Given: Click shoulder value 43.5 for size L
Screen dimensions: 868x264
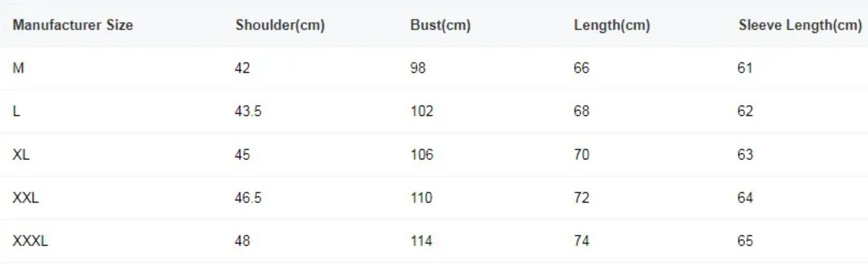Looking at the screenshot, I should click(248, 111).
